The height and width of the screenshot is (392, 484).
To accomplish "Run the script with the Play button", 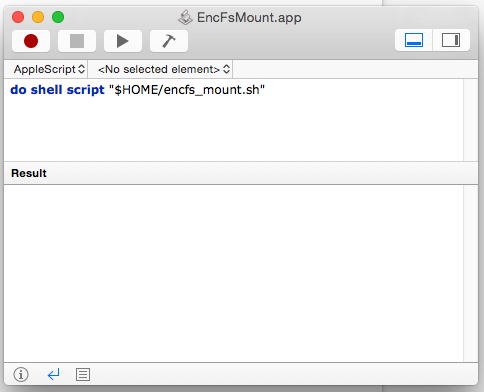I will (x=123, y=41).
